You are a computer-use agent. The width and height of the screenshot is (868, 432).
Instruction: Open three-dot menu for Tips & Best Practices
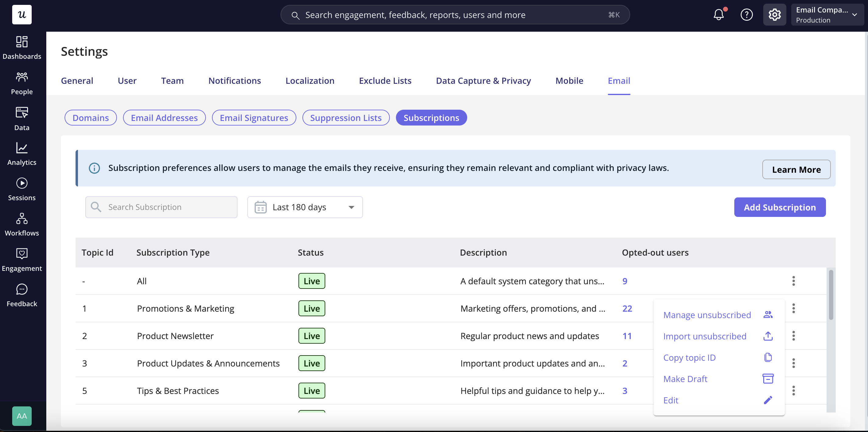(793, 391)
